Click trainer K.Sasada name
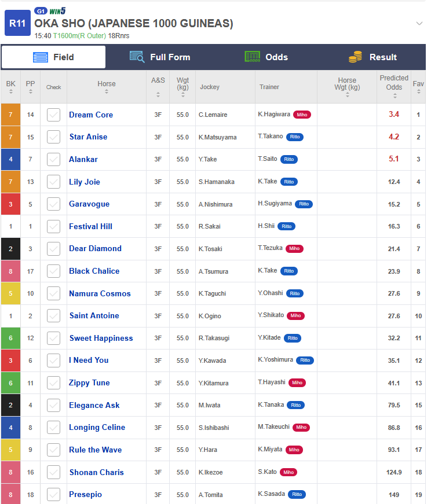 [271, 494]
